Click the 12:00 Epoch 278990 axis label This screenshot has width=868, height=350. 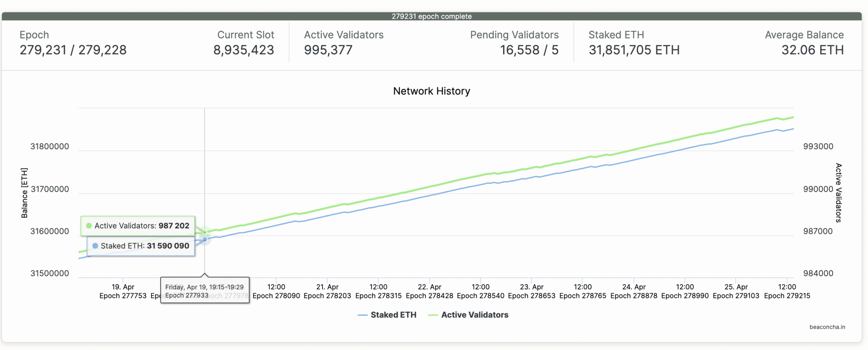(685, 292)
